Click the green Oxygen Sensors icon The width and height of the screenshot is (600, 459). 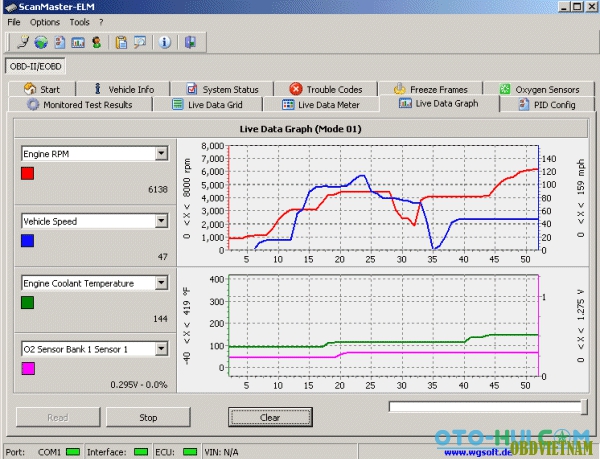pos(505,89)
